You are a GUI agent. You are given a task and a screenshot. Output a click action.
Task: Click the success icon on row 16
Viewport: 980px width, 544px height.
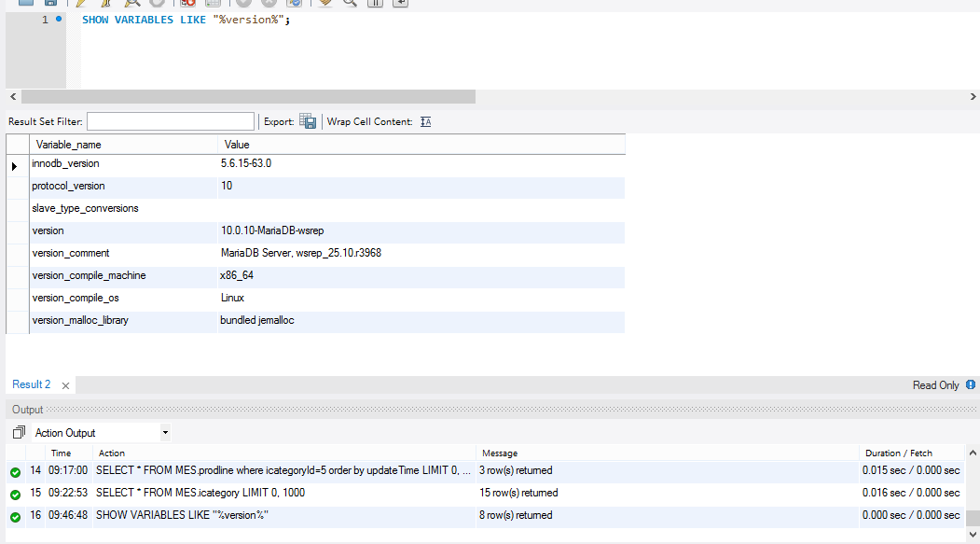[15, 516]
